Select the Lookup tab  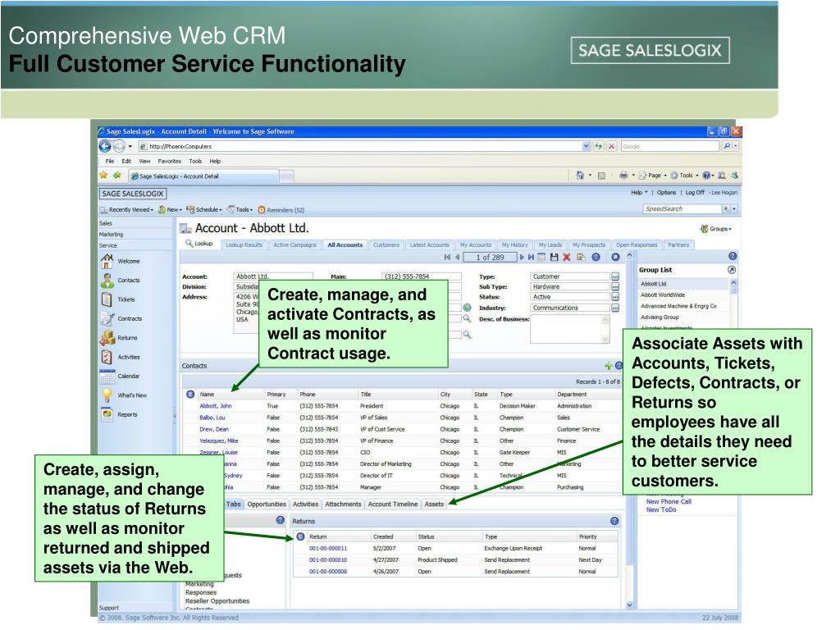pyautogui.click(x=199, y=244)
